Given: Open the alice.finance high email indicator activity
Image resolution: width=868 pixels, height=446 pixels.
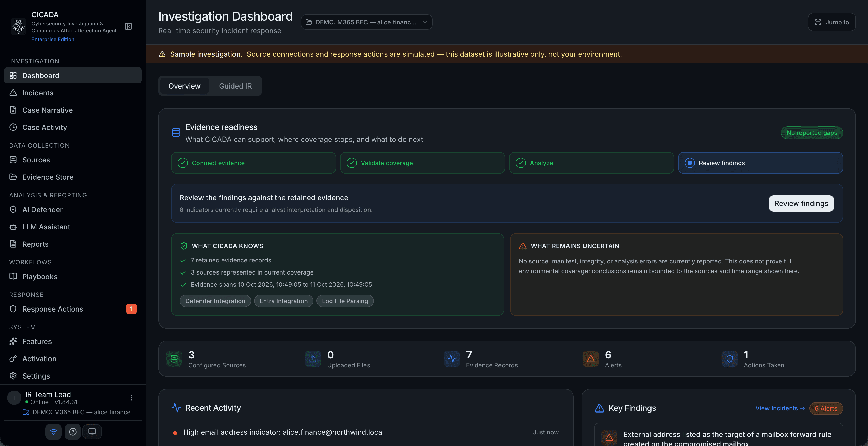Looking at the screenshot, I should (x=365, y=432).
